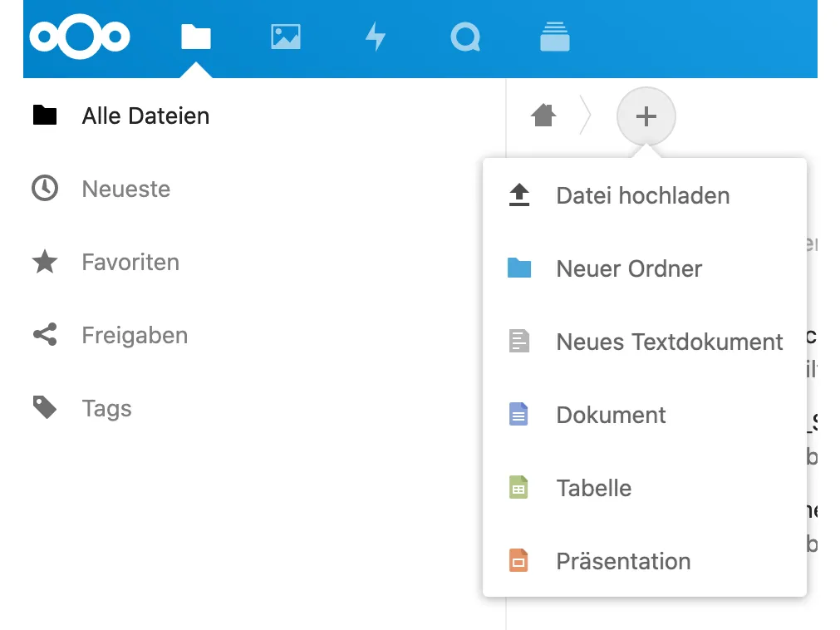840x630 pixels.
Task: Click the plus new-file button
Action: 646,116
